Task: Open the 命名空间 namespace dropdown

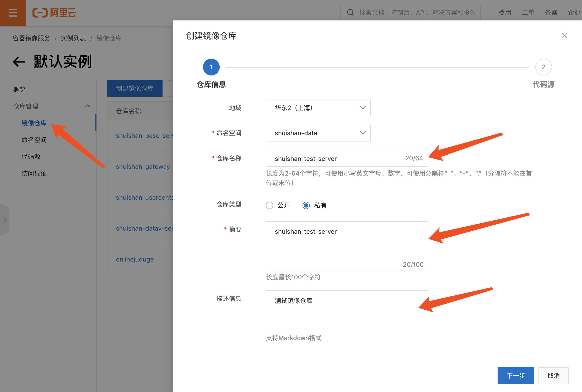Action: pos(318,133)
